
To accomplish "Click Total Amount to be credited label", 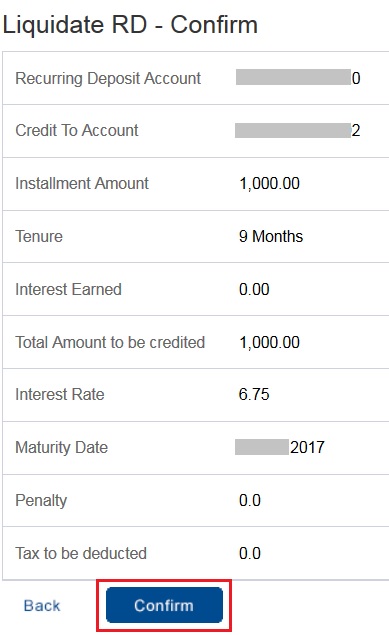I will coord(110,342).
